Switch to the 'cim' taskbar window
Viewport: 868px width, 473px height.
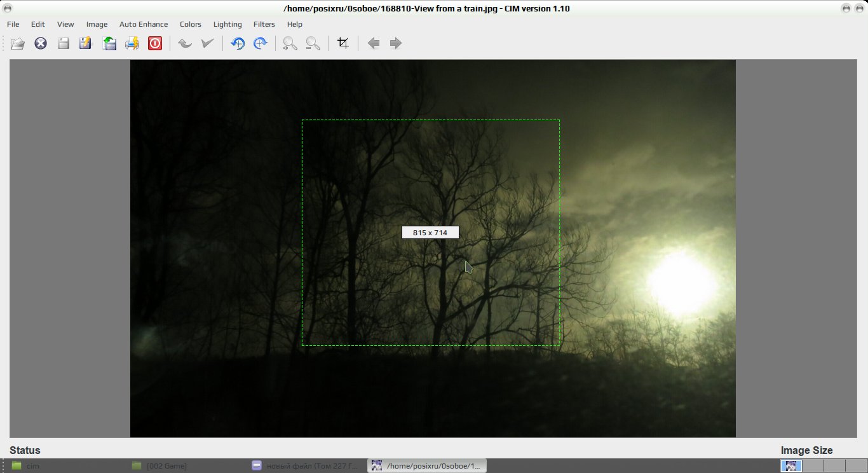67,466
